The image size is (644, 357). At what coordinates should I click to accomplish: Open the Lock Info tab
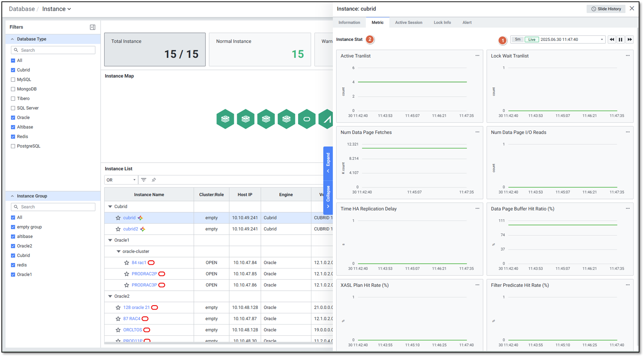pyautogui.click(x=442, y=23)
